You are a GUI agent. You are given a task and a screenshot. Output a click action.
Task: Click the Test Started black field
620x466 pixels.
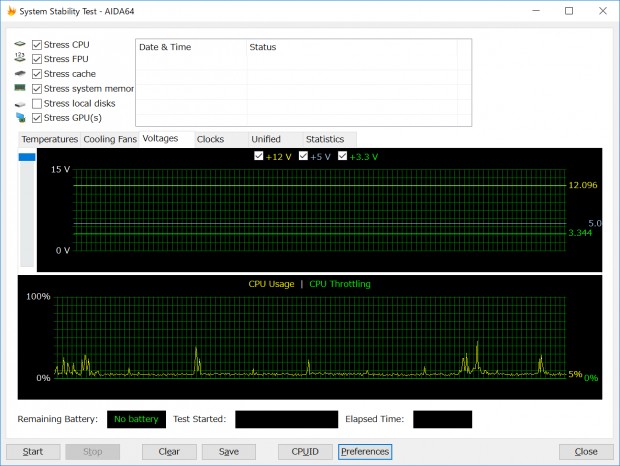pyautogui.click(x=287, y=419)
